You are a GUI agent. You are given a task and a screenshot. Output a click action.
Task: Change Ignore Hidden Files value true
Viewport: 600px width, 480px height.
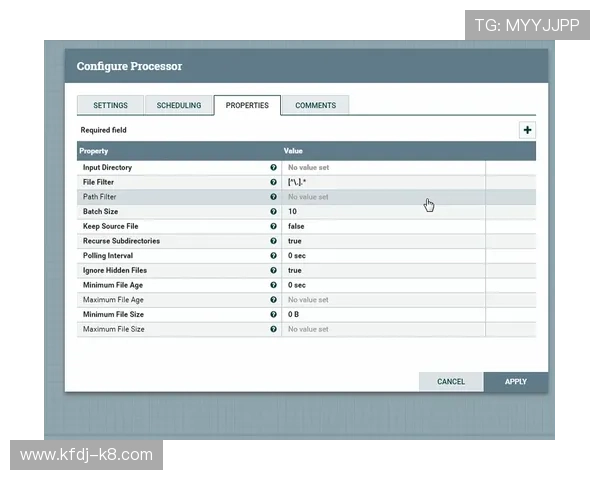[x=383, y=270]
